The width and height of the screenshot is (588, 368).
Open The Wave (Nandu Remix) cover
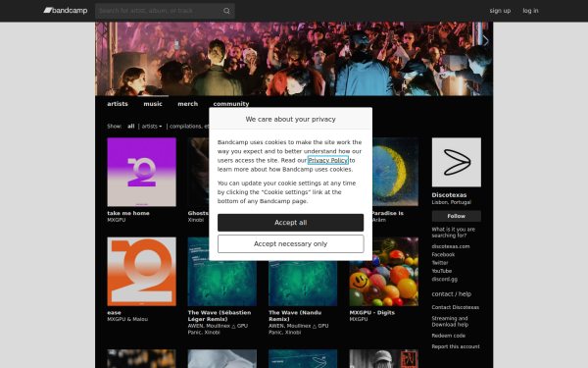click(303, 284)
